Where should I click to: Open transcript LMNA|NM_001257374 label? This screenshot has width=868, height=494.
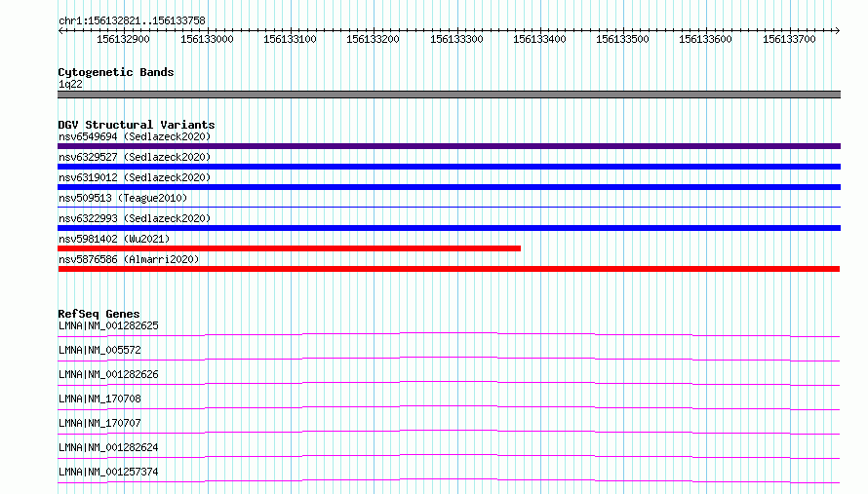(108, 472)
